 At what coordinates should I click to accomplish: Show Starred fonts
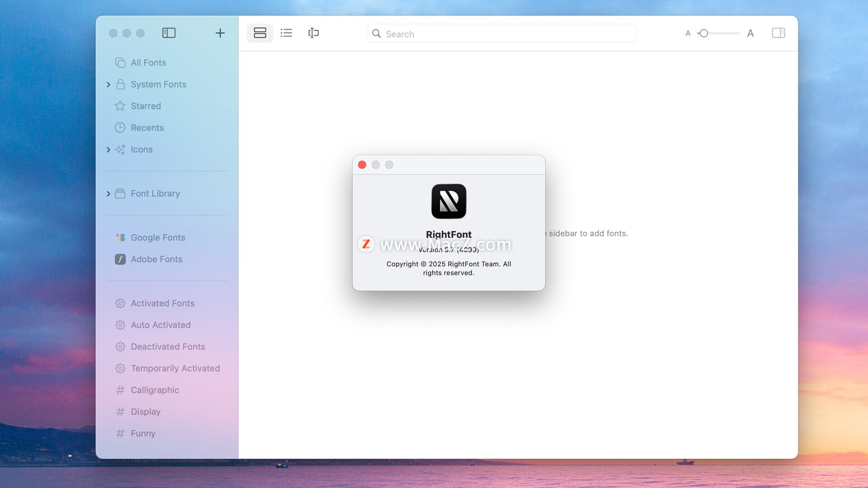click(146, 106)
